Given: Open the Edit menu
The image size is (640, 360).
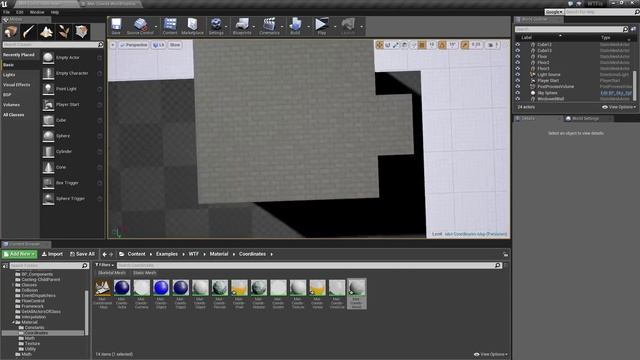Looking at the screenshot, I should [20, 12].
